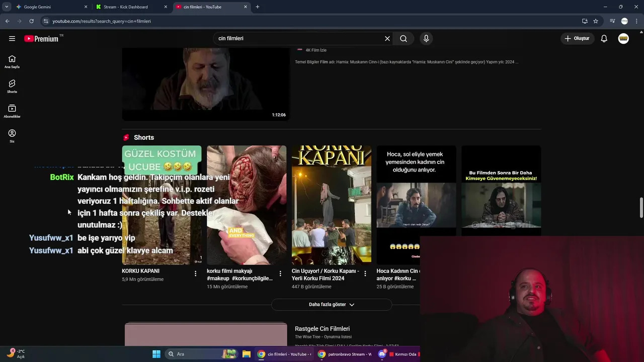The image size is (644, 362).
Task: Open the Siz section in sidebar
Action: 12,136
